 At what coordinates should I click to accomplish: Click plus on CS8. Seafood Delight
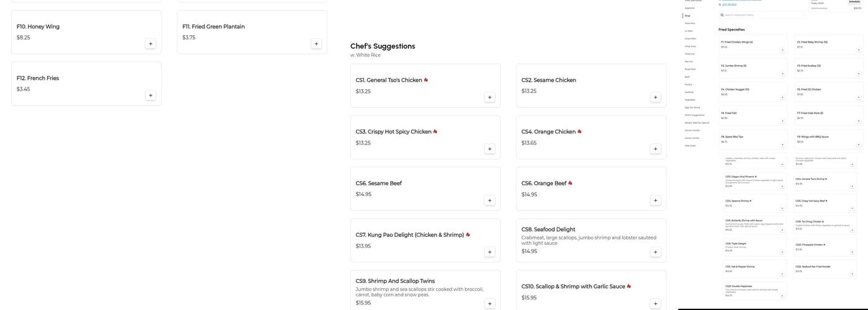[655, 252]
